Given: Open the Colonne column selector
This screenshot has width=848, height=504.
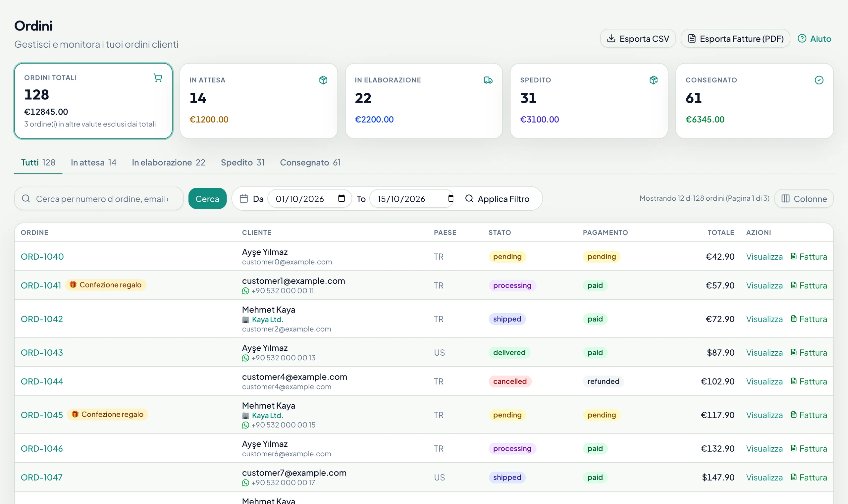Looking at the screenshot, I should (804, 199).
